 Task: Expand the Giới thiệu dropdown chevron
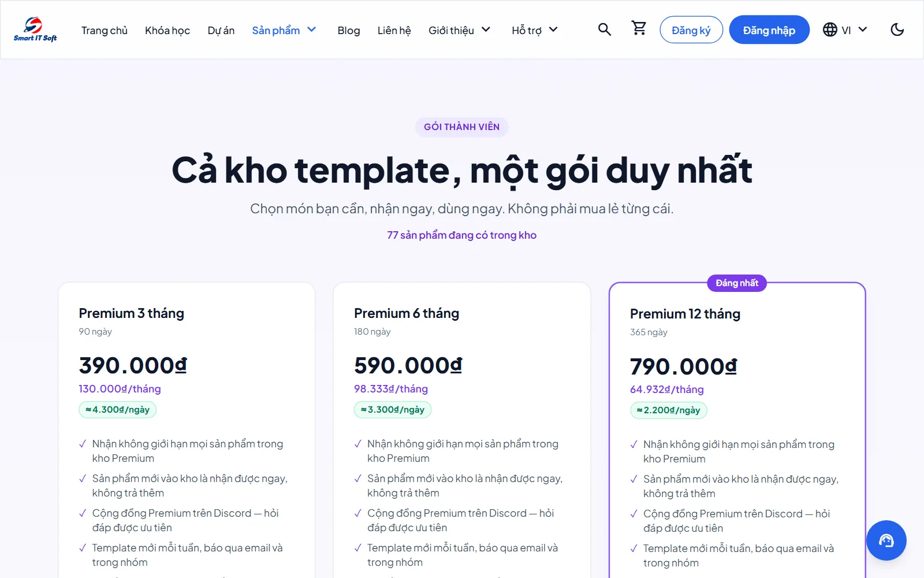coord(486,29)
